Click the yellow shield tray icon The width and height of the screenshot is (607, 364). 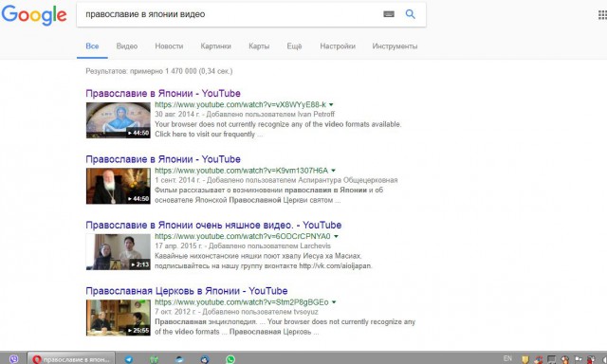pos(524,359)
